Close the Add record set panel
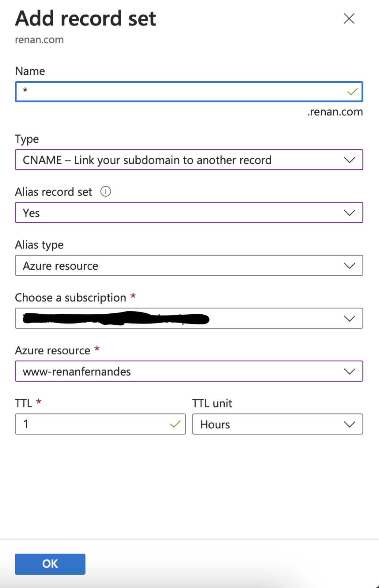 pyautogui.click(x=349, y=19)
